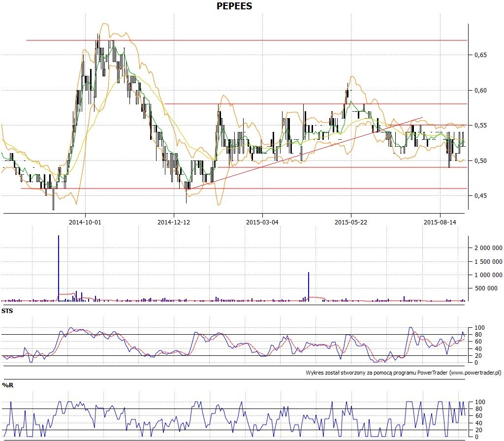Click the second-largest volume spike near 1 000 000
This screenshot has height=441, width=504.
[309, 287]
